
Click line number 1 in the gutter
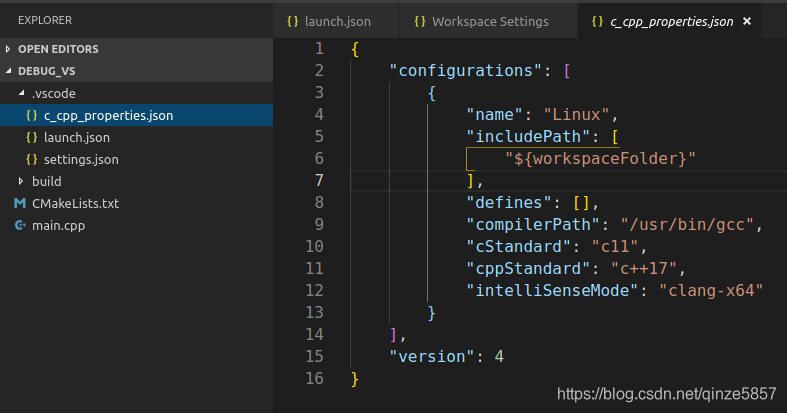(x=319, y=49)
